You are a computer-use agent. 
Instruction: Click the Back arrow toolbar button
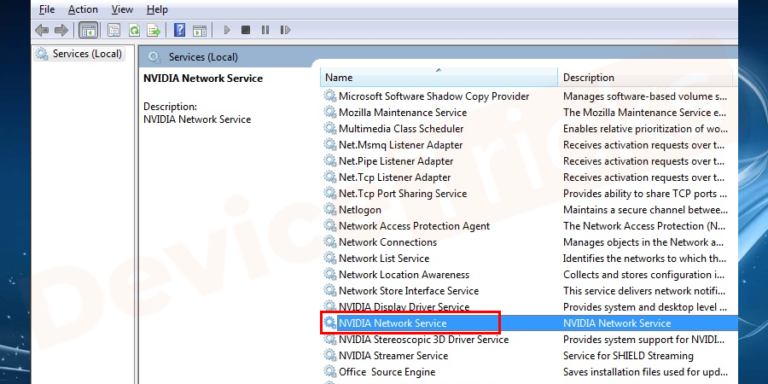click(x=42, y=30)
